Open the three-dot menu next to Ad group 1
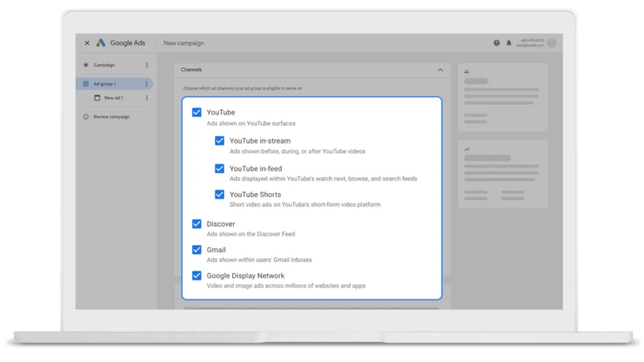This screenshot has height=362, width=644. (x=146, y=84)
